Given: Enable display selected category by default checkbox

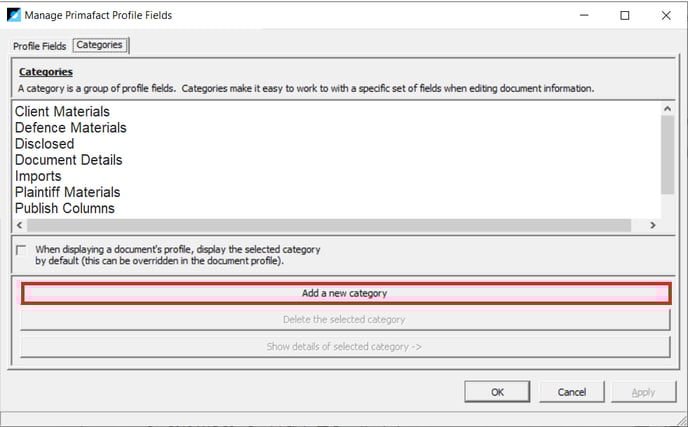Looking at the screenshot, I should [21, 250].
